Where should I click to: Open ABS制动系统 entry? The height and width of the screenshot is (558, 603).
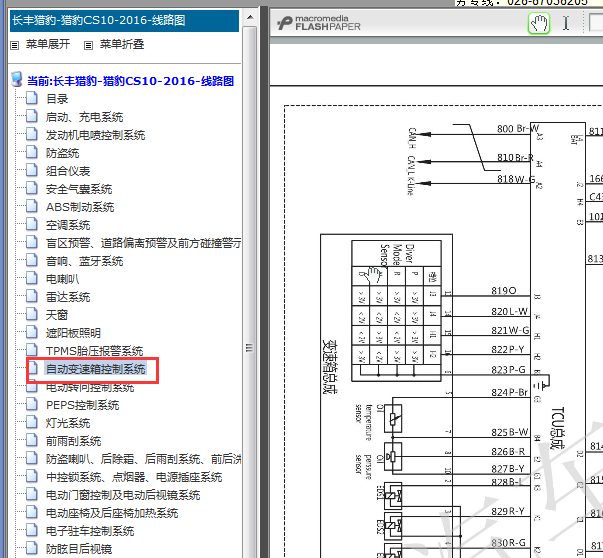(x=80, y=207)
